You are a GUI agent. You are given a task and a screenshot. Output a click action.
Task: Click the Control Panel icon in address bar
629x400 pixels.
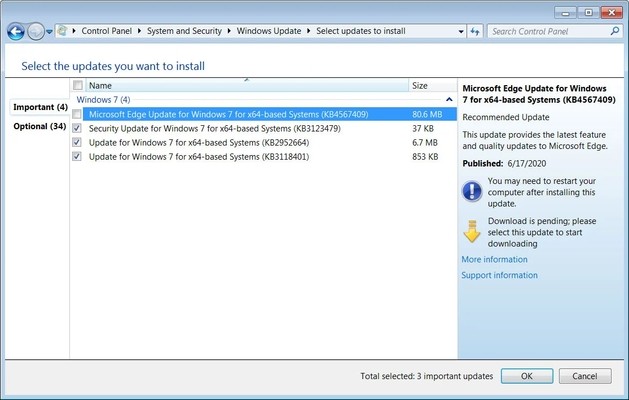coord(62,31)
